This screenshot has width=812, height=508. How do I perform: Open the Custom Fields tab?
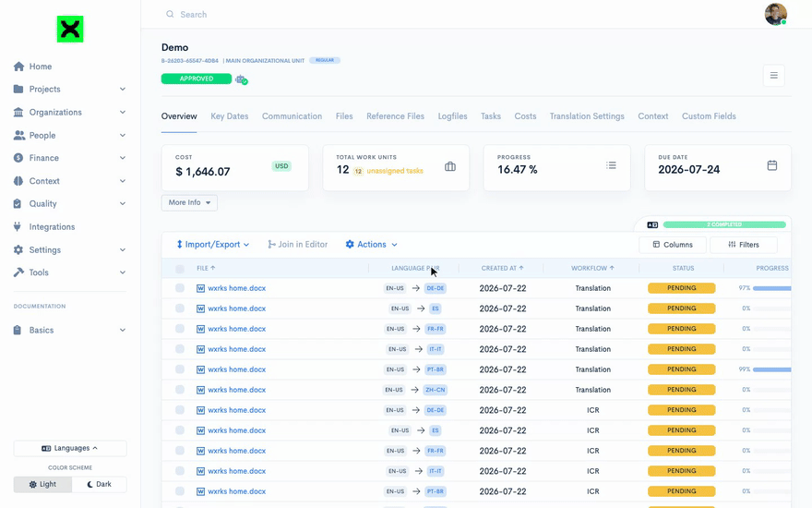coord(709,116)
